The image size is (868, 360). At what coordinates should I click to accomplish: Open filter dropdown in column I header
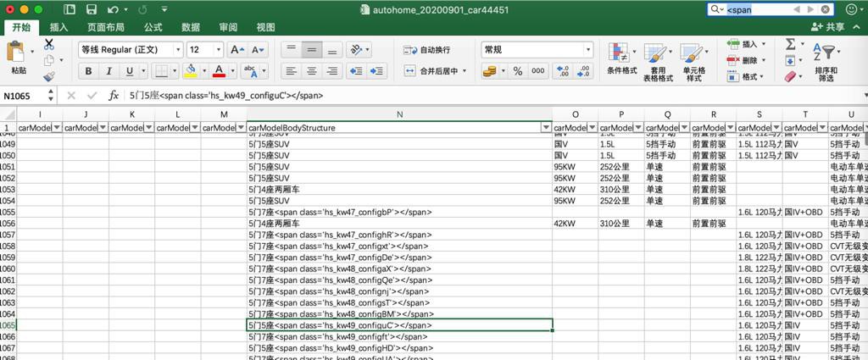[57, 128]
